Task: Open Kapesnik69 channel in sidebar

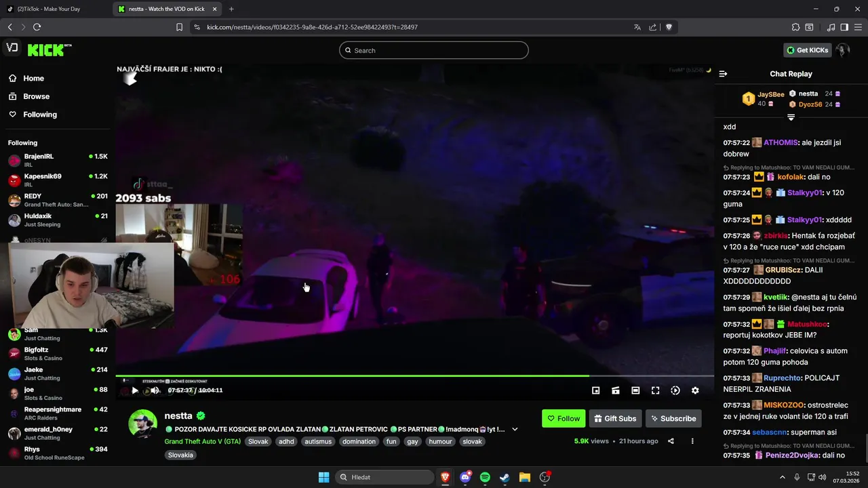Action: pyautogui.click(x=58, y=180)
